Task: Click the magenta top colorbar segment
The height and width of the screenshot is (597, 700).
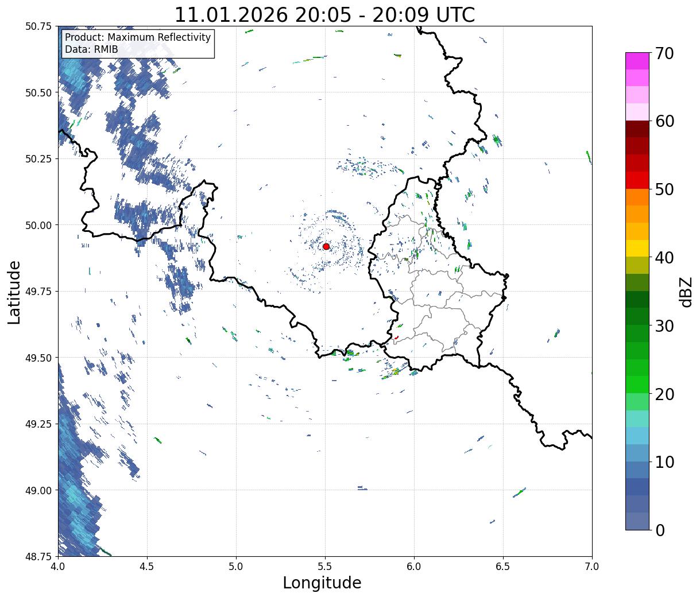Action: 637,61
